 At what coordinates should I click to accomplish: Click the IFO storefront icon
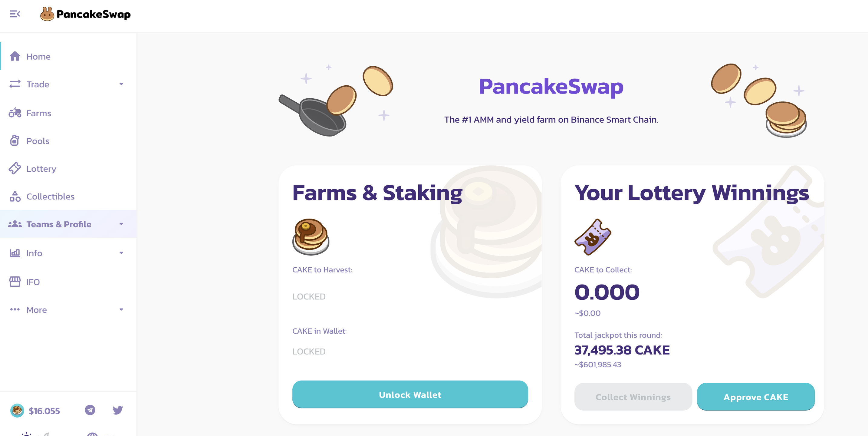[x=15, y=282]
